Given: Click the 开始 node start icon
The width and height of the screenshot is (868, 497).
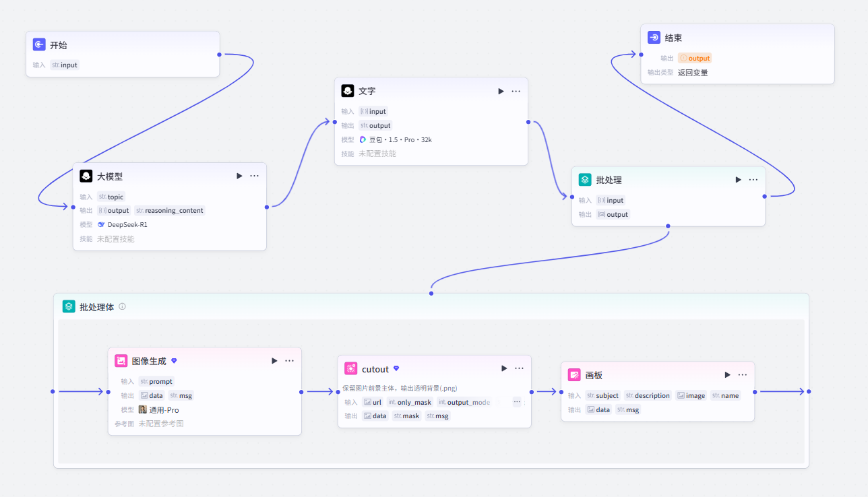Looking at the screenshot, I should pyautogui.click(x=39, y=45).
